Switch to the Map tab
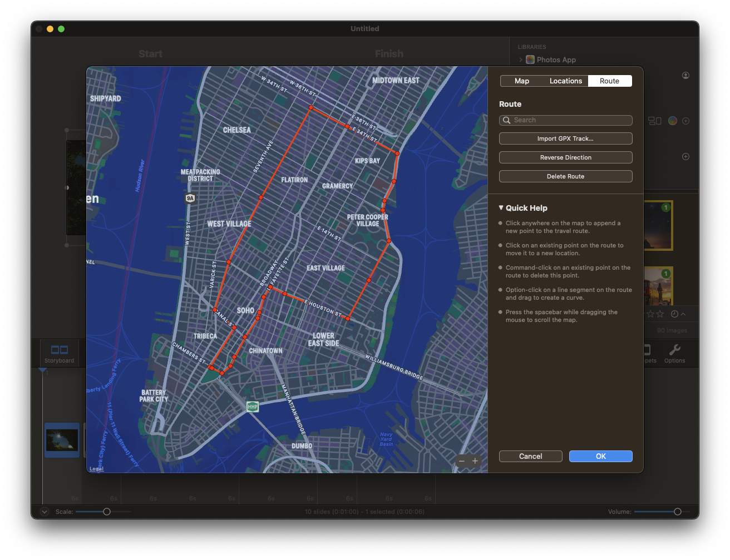The height and width of the screenshot is (560, 730). tap(521, 81)
